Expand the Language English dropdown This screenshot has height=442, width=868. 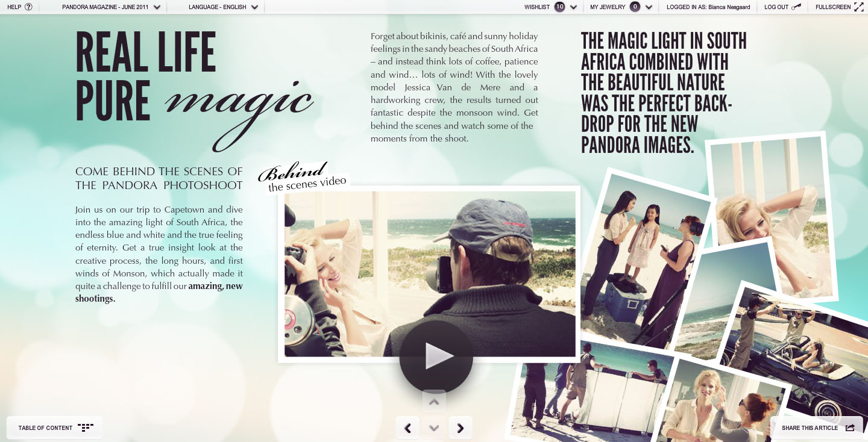point(224,7)
